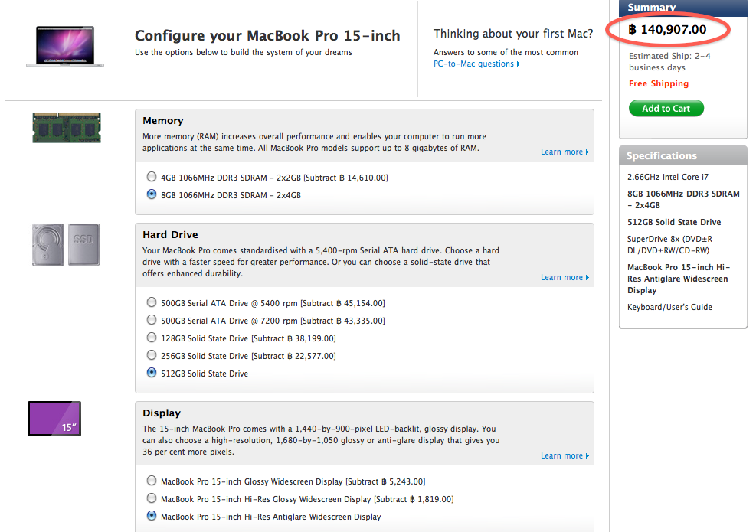
Task: Select 512GB Solid State Drive option
Action: 152,374
